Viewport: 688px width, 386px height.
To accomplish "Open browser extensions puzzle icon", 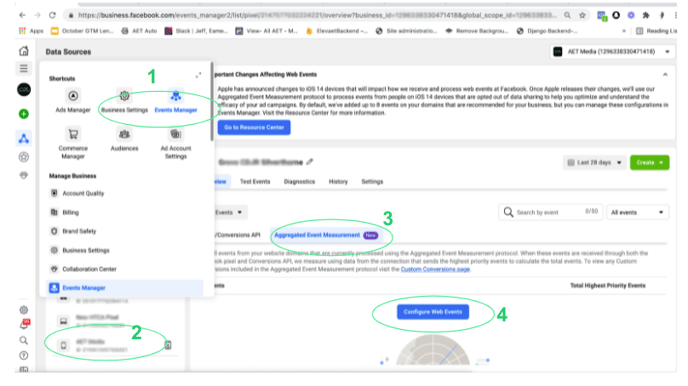I will click(x=646, y=15).
